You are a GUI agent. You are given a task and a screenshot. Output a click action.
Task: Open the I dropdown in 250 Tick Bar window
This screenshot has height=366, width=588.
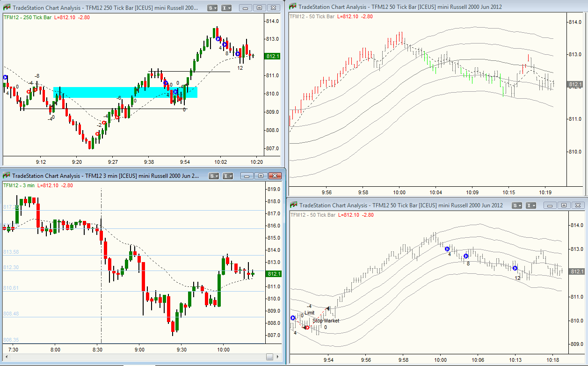(x=227, y=8)
